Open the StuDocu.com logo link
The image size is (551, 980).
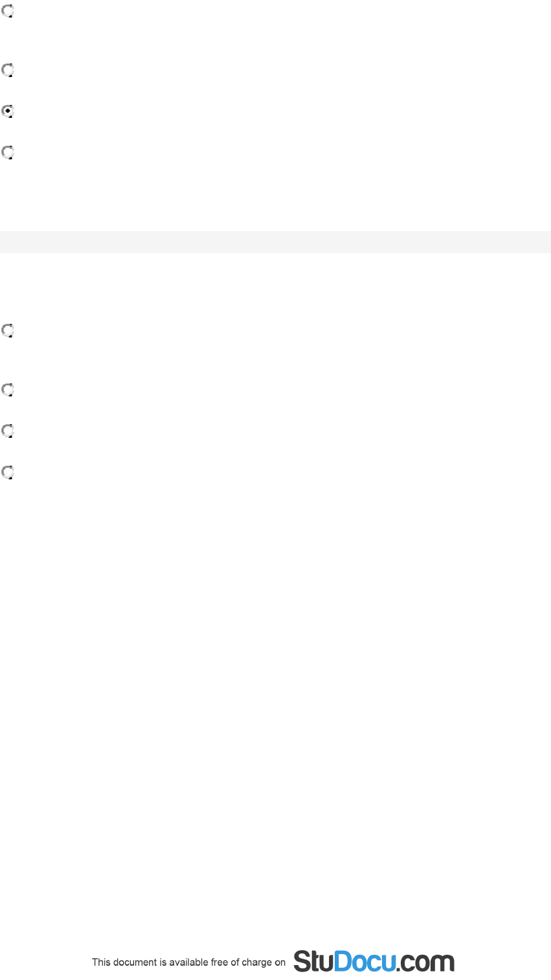pyautogui.click(x=374, y=961)
